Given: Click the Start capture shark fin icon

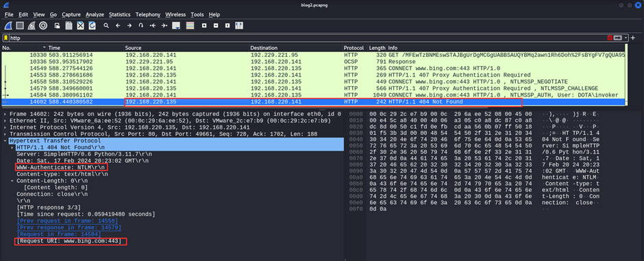Looking at the screenshot, I should [x=8, y=25].
